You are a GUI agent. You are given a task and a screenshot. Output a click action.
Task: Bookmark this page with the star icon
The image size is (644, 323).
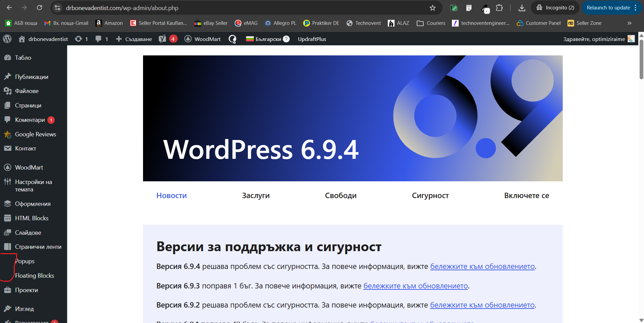click(432, 8)
